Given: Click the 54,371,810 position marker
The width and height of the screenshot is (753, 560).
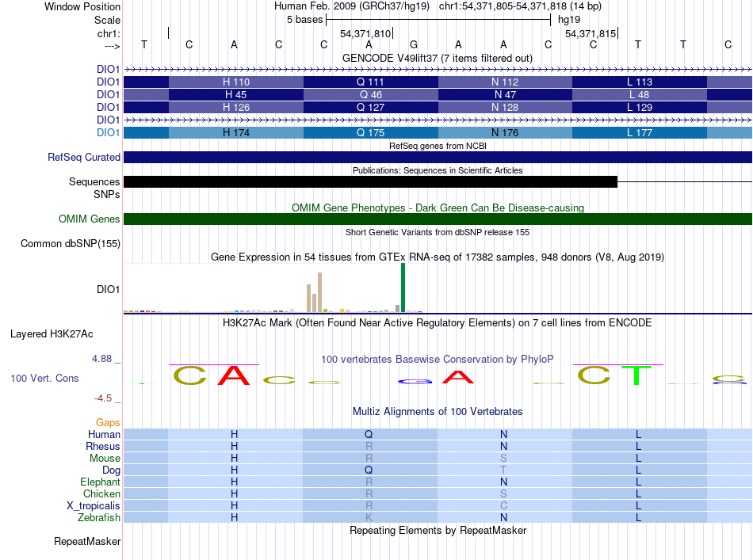Looking at the screenshot, I should pyautogui.click(x=365, y=33).
